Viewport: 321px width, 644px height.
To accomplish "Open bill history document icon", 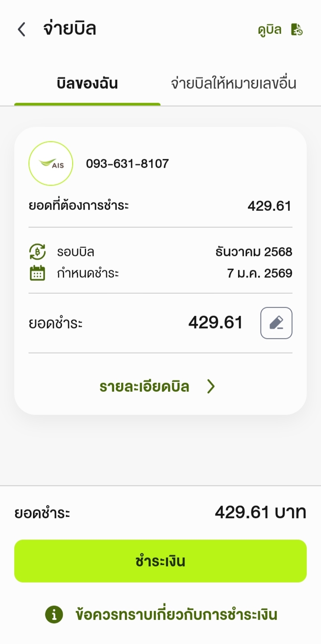I will pos(297,30).
